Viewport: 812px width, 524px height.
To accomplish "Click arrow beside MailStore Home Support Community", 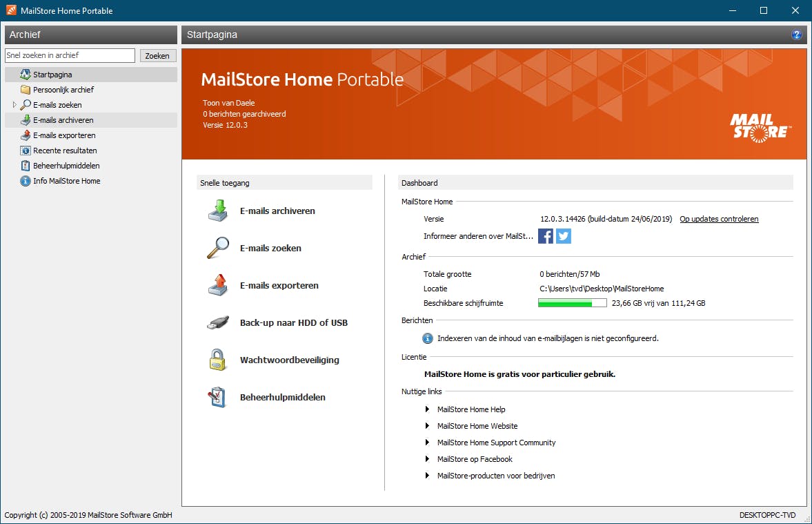I will click(427, 443).
